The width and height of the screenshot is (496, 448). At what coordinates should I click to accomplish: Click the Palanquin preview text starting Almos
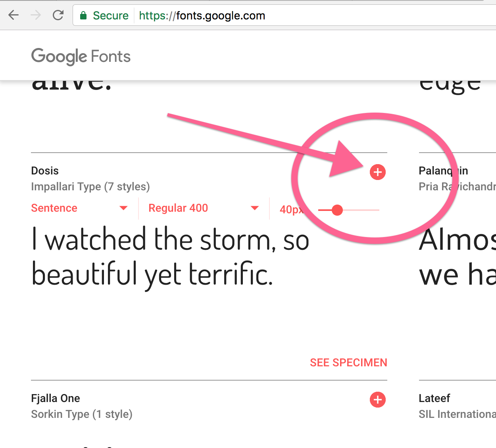[x=457, y=257]
